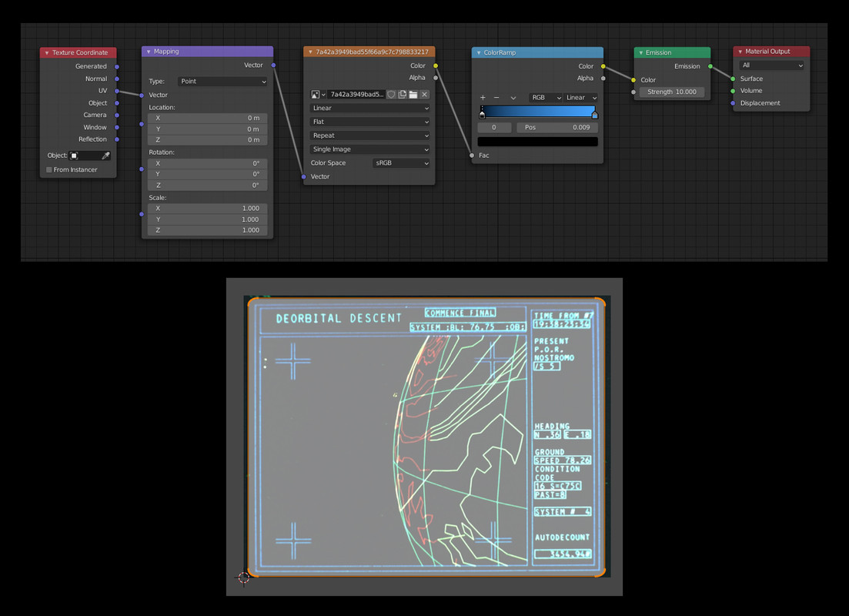
Task: Click the Mapping Location Y field
Action: pyautogui.click(x=207, y=129)
